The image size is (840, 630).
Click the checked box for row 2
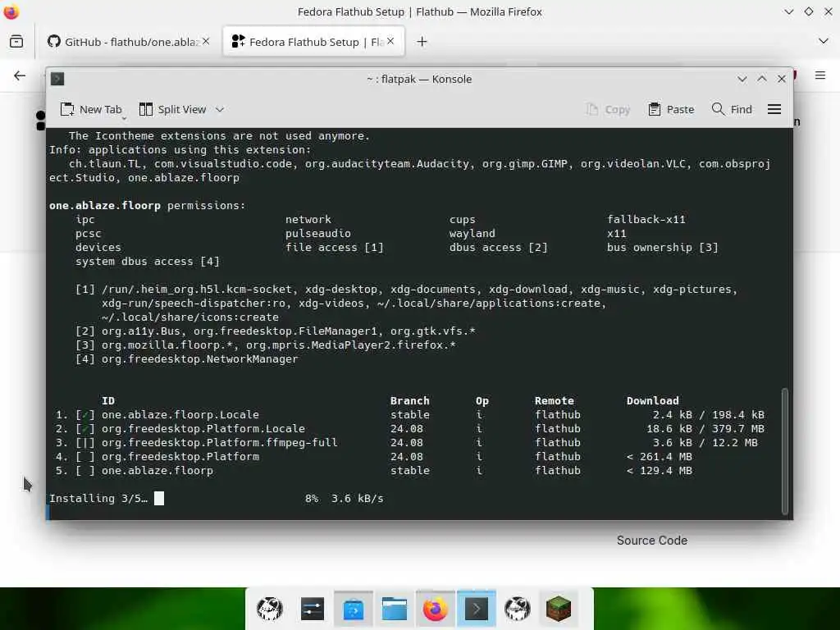click(84, 428)
